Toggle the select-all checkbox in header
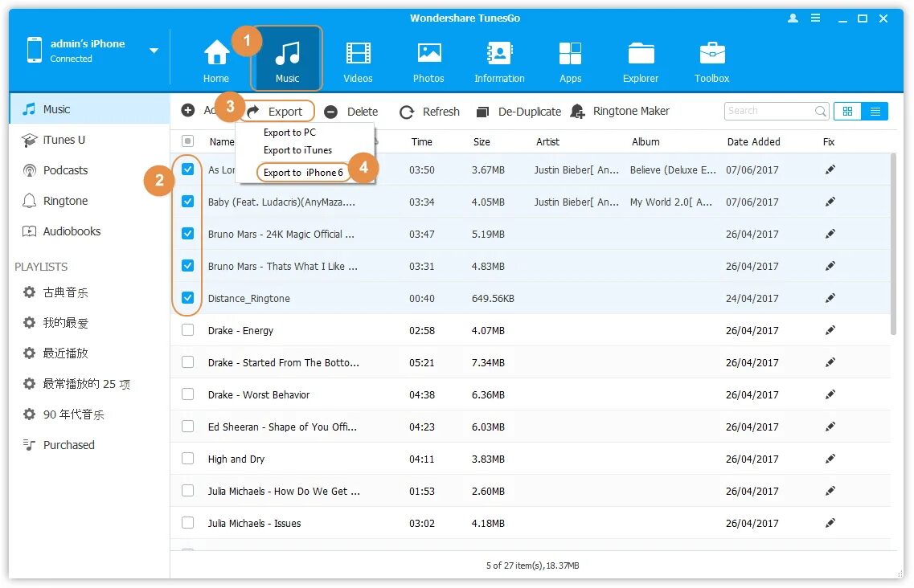The width and height of the screenshot is (914, 588). [187, 141]
